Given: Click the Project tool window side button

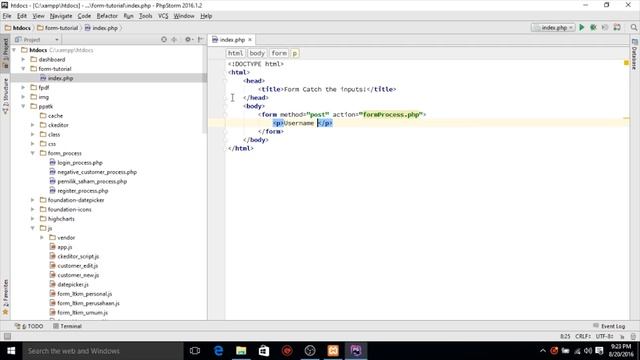Looking at the screenshot, I should (5, 53).
